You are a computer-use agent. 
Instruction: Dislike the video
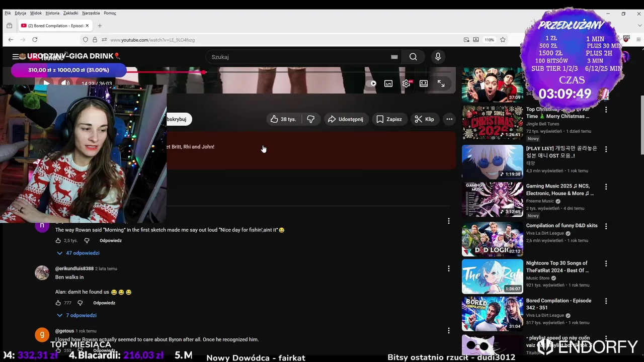pos(311,119)
